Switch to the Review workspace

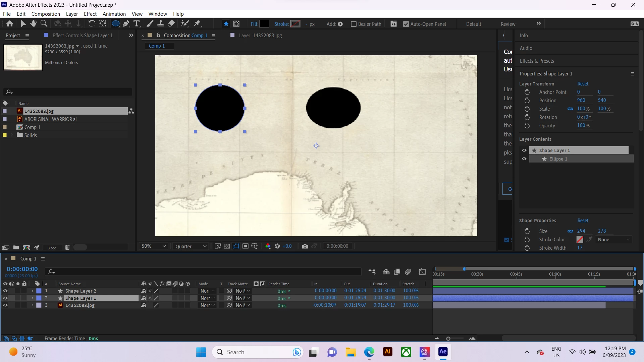(x=508, y=24)
